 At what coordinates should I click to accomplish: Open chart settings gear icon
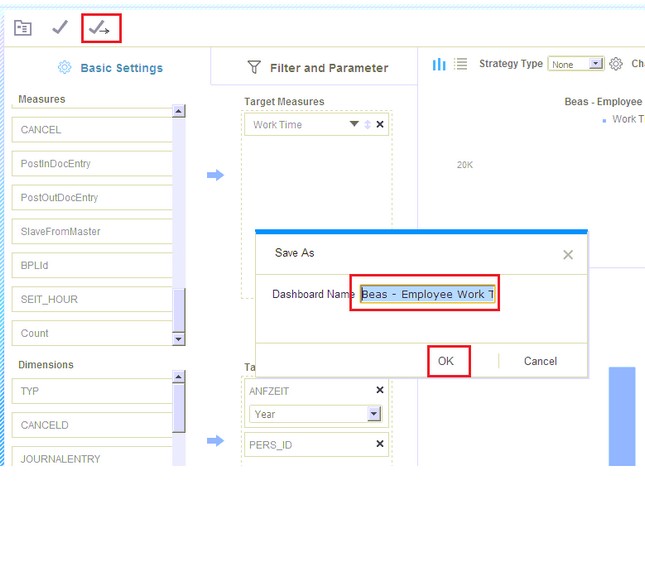[616, 64]
